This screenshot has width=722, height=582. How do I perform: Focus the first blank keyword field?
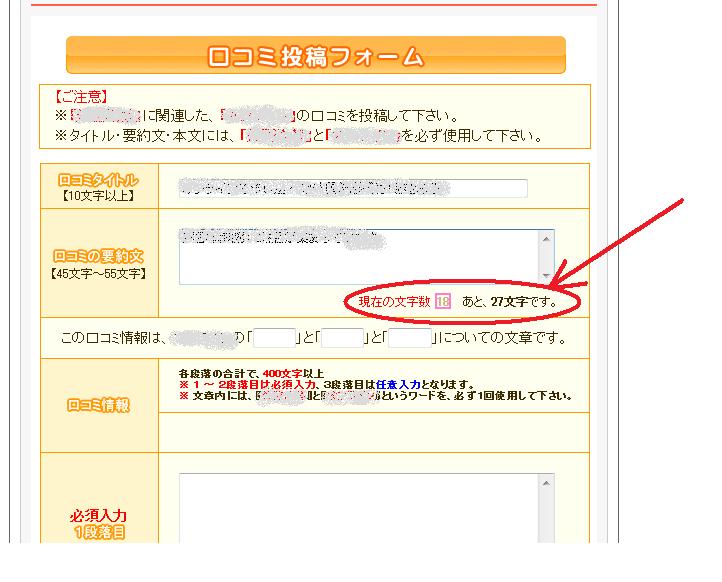pyautogui.click(x=277, y=338)
